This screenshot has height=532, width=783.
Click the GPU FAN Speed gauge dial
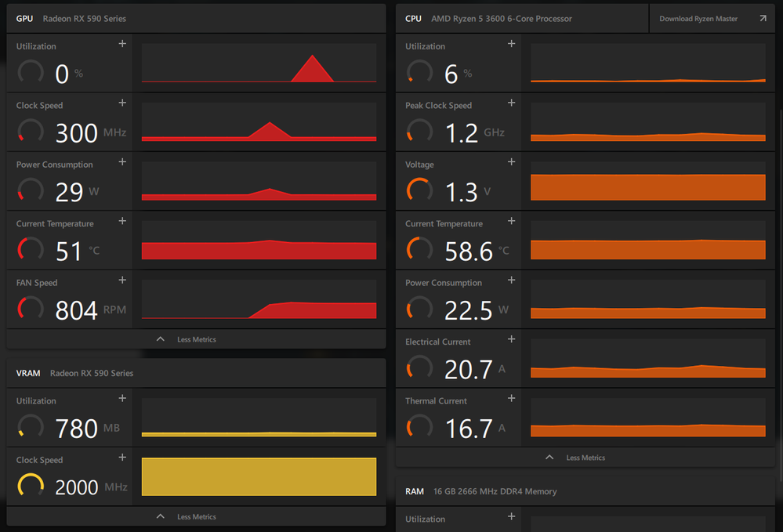(x=31, y=309)
